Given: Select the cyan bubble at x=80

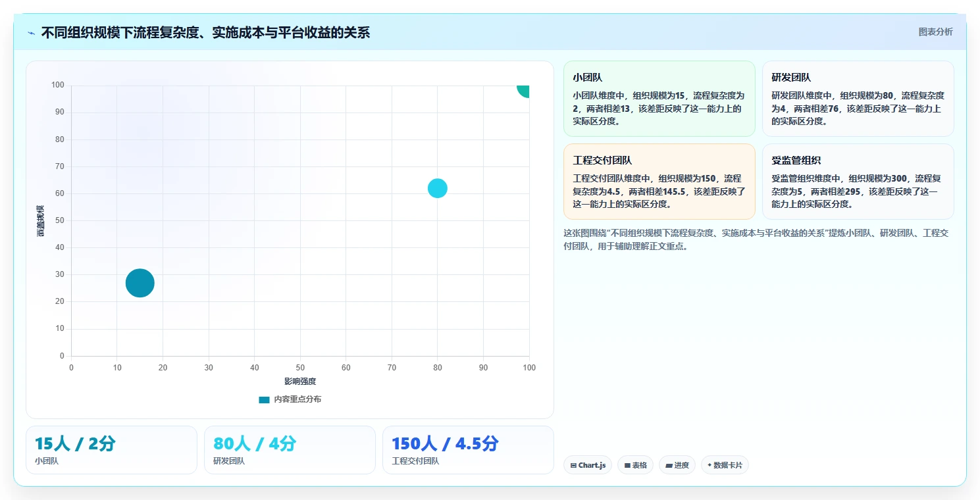Looking at the screenshot, I should [438, 188].
